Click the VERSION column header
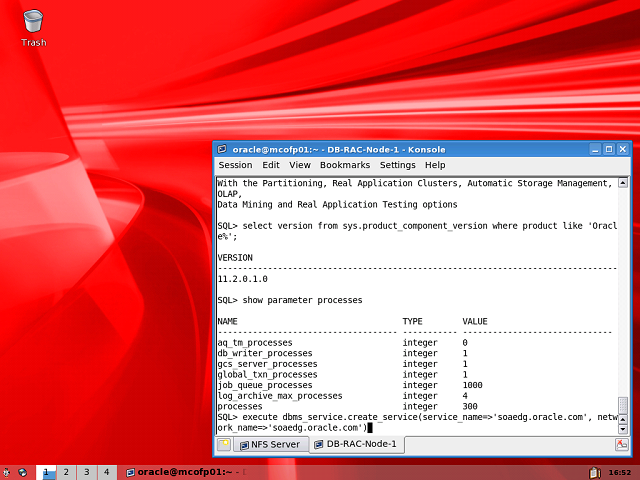Screen dimensions: 640x480 tap(235, 258)
